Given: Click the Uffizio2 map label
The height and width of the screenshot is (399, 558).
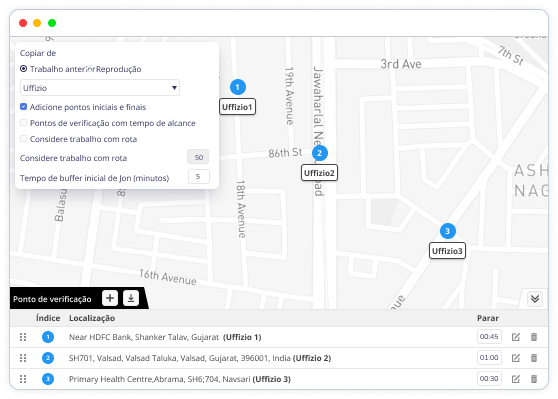Looking at the screenshot, I should (319, 173).
